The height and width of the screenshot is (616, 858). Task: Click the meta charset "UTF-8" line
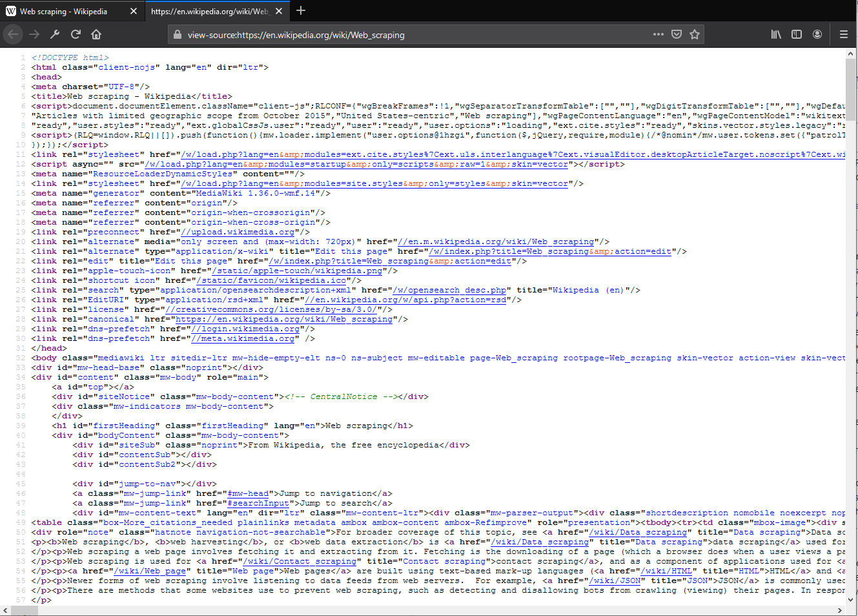click(90, 87)
